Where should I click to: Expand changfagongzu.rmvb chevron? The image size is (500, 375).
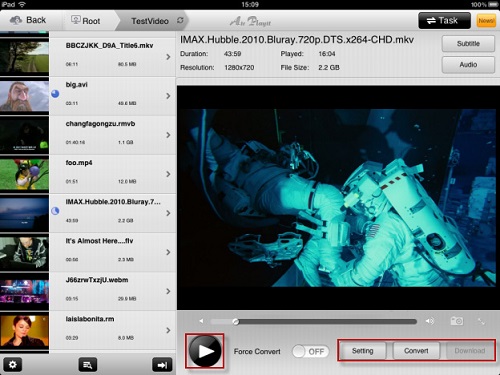click(x=168, y=135)
